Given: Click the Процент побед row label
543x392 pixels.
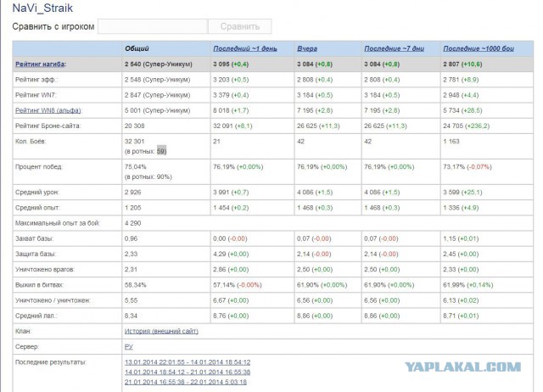Looking at the screenshot, I should coord(39,167).
